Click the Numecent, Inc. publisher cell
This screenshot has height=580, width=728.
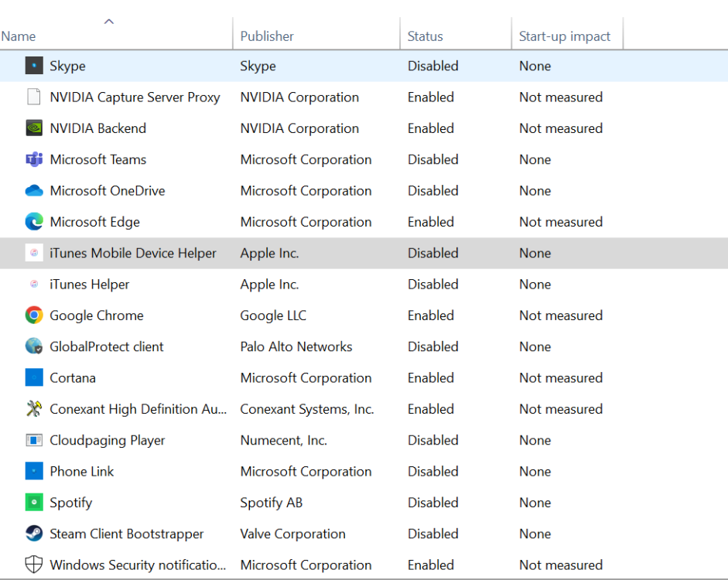(x=283, y=440)
